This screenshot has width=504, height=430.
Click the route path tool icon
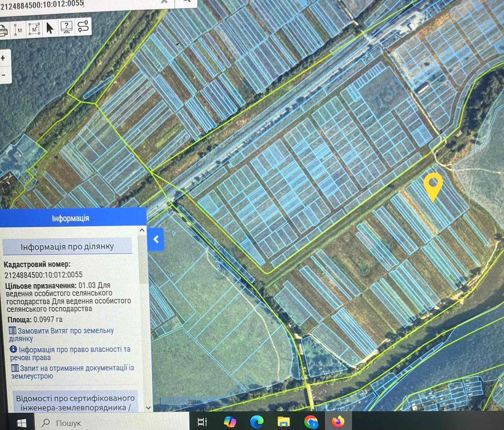(83, 27)
